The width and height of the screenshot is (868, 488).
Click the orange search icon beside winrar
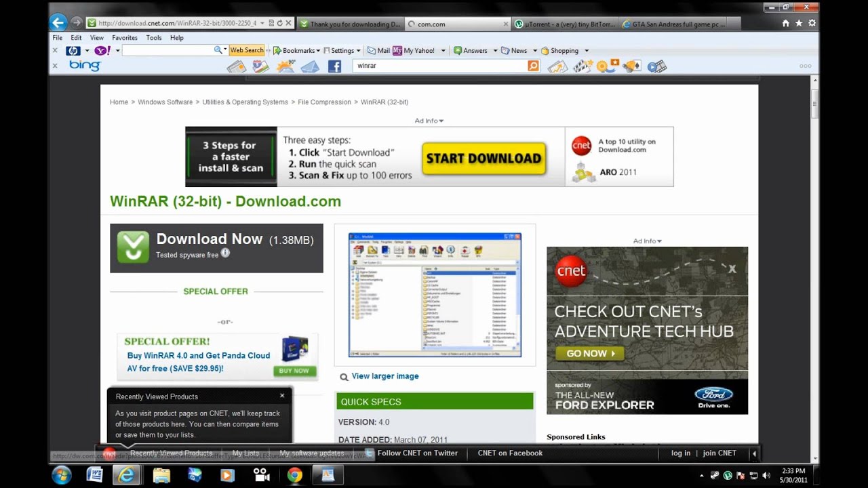(x=533, y=66)
